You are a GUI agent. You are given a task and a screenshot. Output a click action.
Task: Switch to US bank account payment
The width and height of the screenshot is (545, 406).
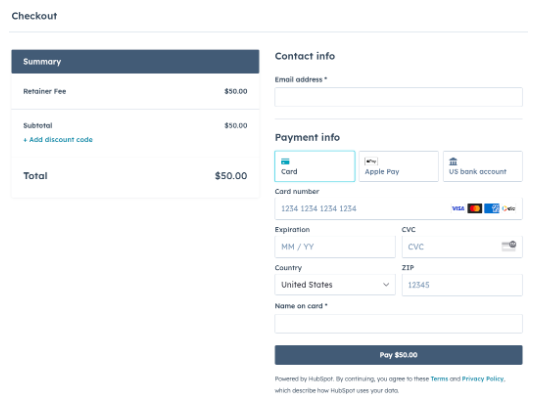coord(482,166)
